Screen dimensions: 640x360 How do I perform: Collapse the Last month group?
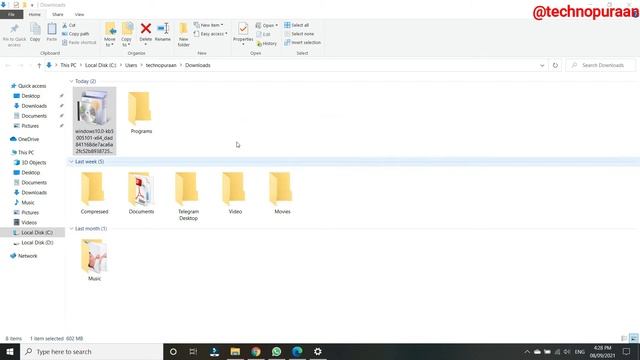point(71,229)
